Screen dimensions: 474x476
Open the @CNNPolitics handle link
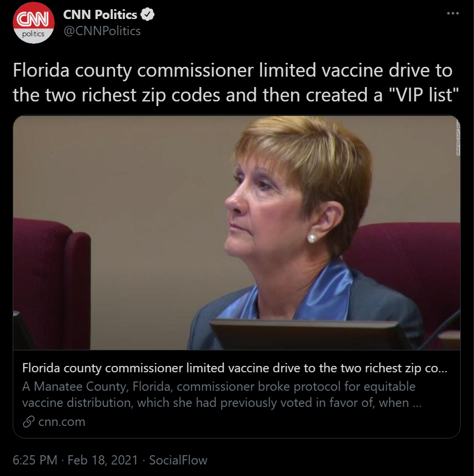pyautogui.click(x=102, y=31)
